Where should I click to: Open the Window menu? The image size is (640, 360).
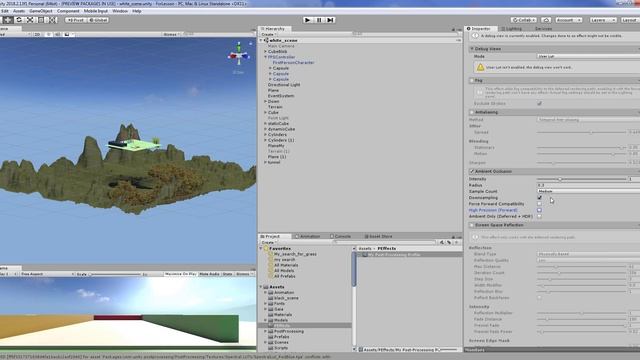pyautogui.click(x=120, y=11)
